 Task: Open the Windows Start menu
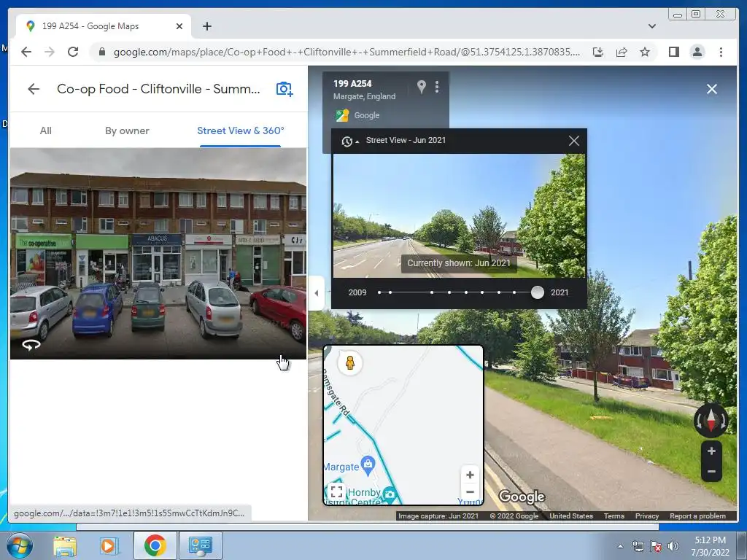19,545
